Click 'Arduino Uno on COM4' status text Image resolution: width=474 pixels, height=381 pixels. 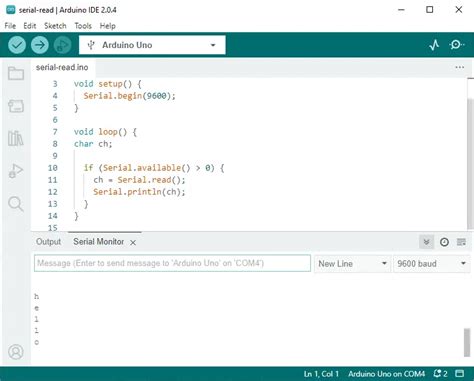point(386,374)
